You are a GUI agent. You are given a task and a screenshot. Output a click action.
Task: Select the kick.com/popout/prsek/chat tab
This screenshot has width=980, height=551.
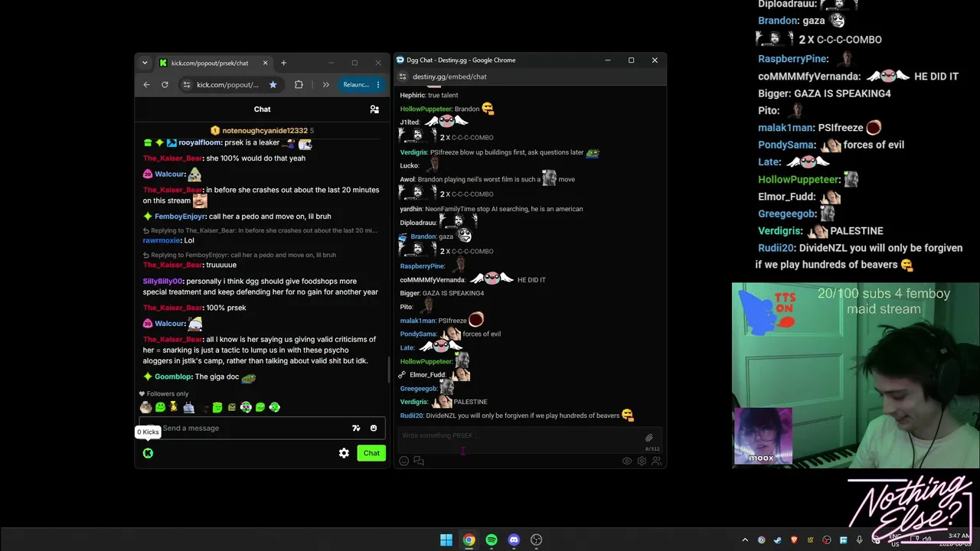[x=214, y=63]
